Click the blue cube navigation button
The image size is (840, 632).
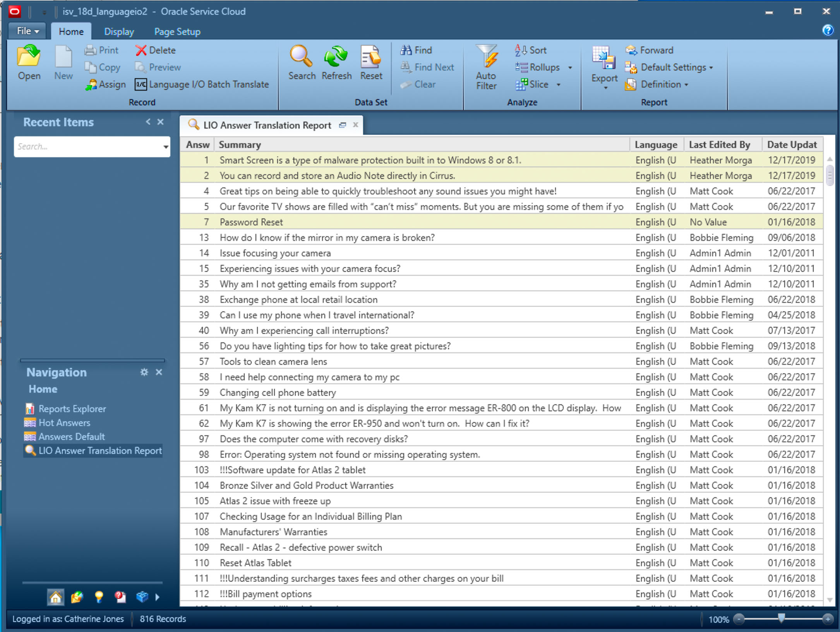click(142, 597)
